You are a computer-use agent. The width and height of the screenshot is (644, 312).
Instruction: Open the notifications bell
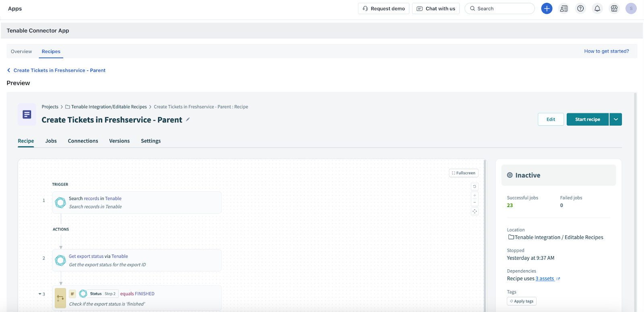(597, 8)
